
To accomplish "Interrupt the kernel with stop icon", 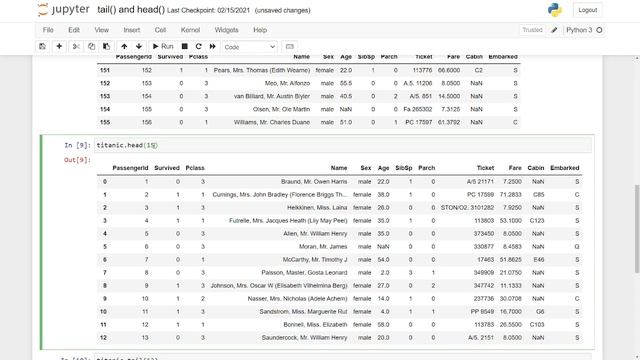I will [184, 47].
